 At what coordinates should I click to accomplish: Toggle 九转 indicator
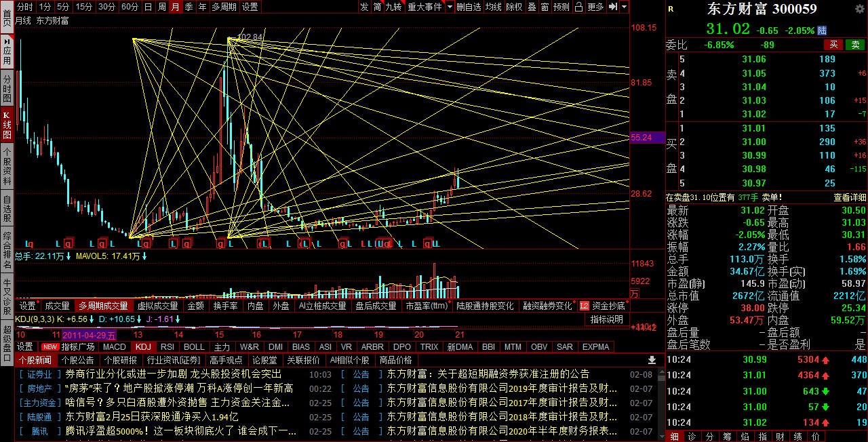[393, 7]
